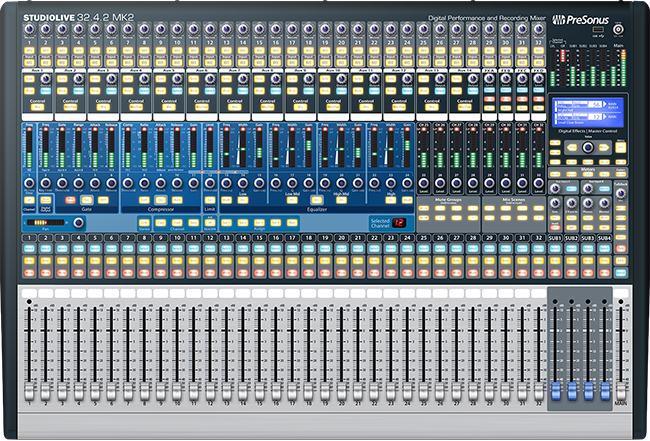This screenshot has height=441, width=650.
Task: Click the BNC lamp connector
Action: coord(618,29)
